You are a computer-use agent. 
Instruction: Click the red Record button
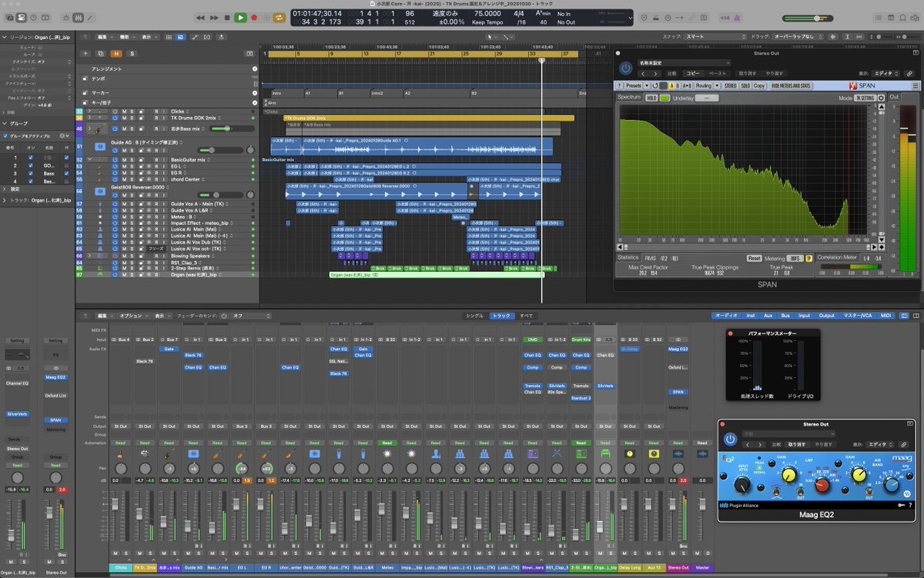254,17
